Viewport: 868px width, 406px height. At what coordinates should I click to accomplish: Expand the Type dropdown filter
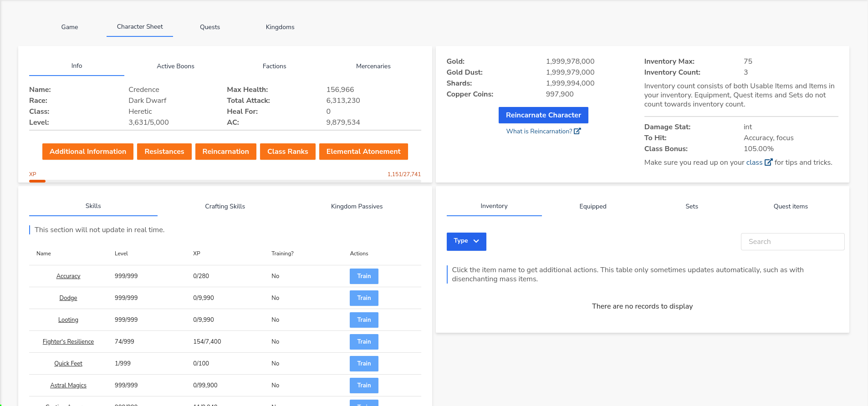tap(466, 241)
